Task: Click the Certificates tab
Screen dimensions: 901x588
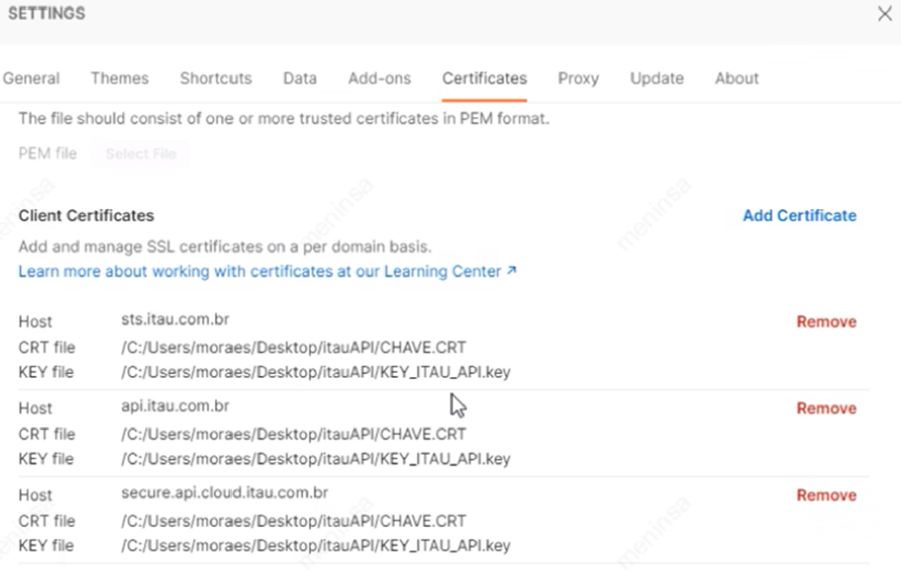Action: pos(484,78)
